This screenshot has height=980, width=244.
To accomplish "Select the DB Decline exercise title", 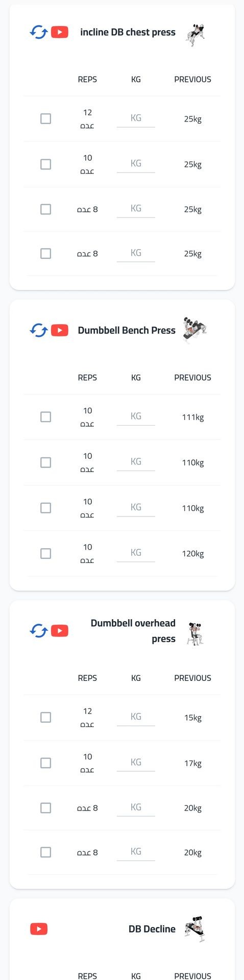I will click(152, 929).
